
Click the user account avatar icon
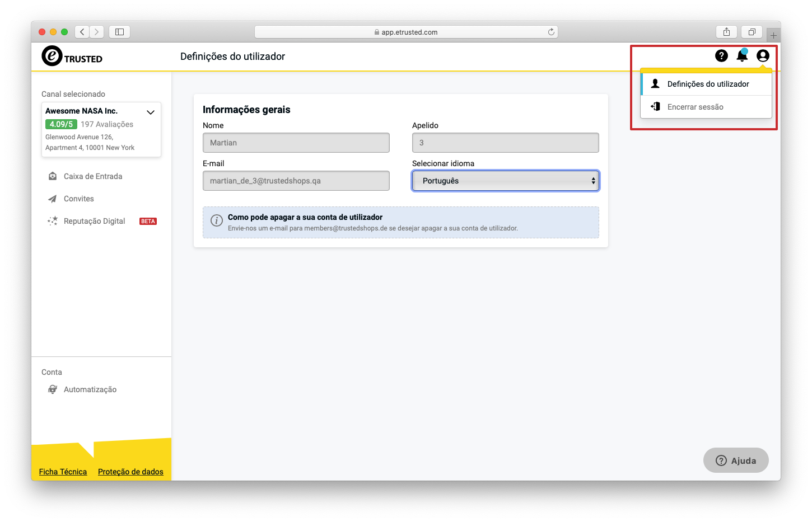pos(763,55)
